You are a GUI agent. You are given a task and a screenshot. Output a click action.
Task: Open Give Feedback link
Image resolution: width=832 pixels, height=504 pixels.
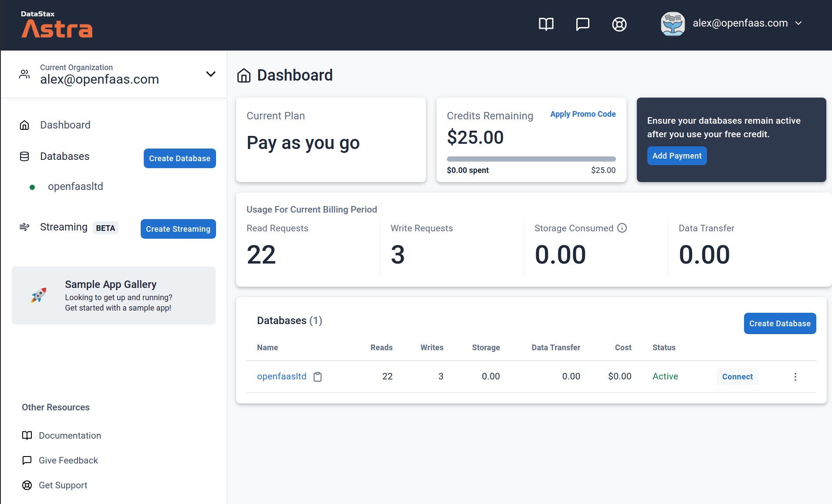[68, 460]
